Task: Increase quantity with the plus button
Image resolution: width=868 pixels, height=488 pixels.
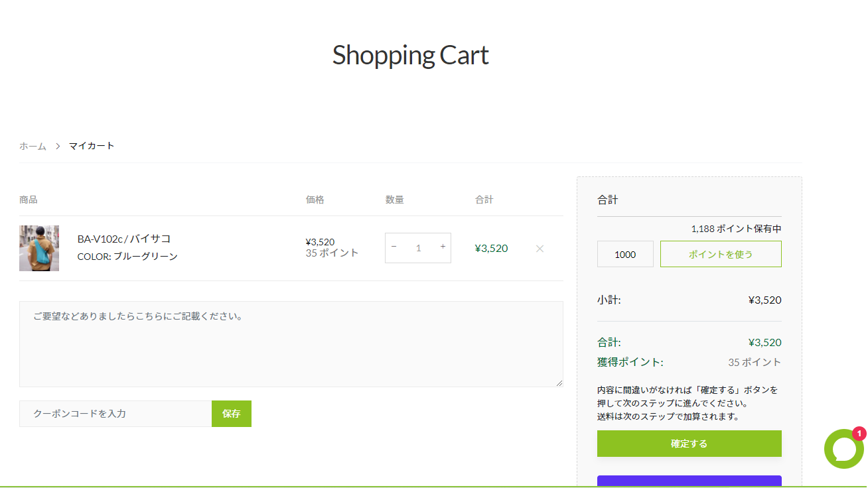Action: pyautogui.click(x=443, y=247)
